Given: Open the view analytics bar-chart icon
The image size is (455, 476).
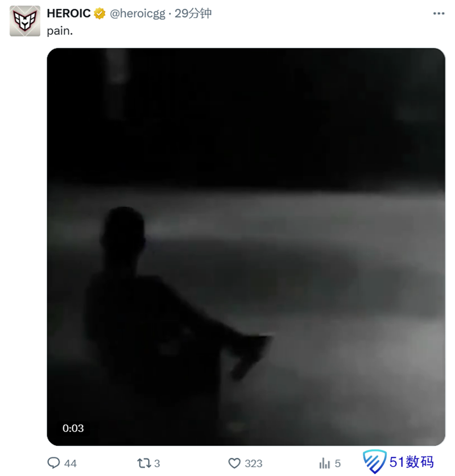Looking at the screenshot, I should pyautogui.click(x=325, y=463).
